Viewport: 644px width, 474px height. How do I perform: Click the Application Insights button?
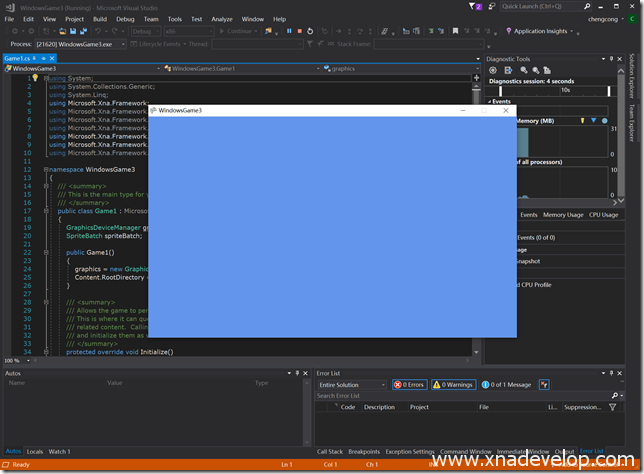click(x=542, y=31)
